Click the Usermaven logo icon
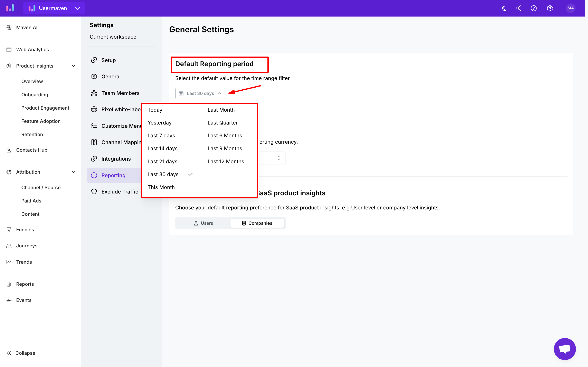Image resolution: width=588 pixels, height=367 pixels. [x=10, y=8]
